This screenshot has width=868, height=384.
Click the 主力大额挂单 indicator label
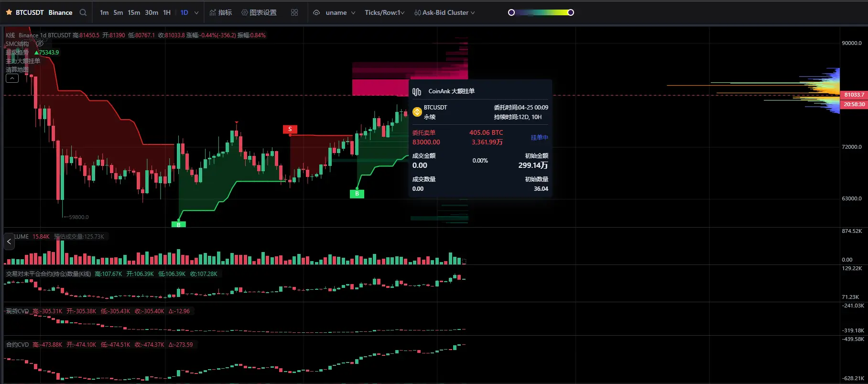[x=23, y=61]
